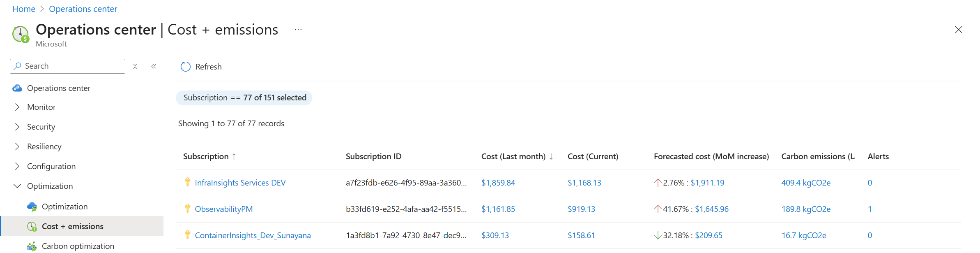Click the Carbon optimization chart icon

[x=32, y=246]
